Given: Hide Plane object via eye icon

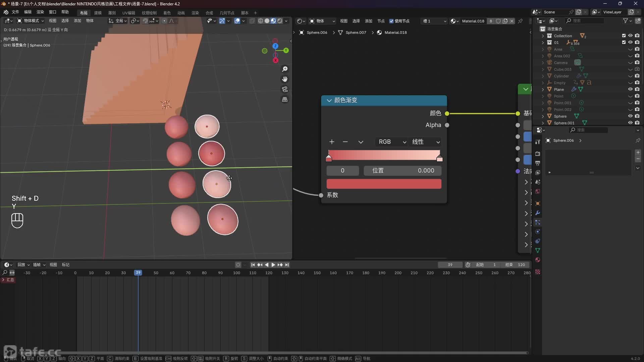Looking at the screenshot, I should point(630,89).
